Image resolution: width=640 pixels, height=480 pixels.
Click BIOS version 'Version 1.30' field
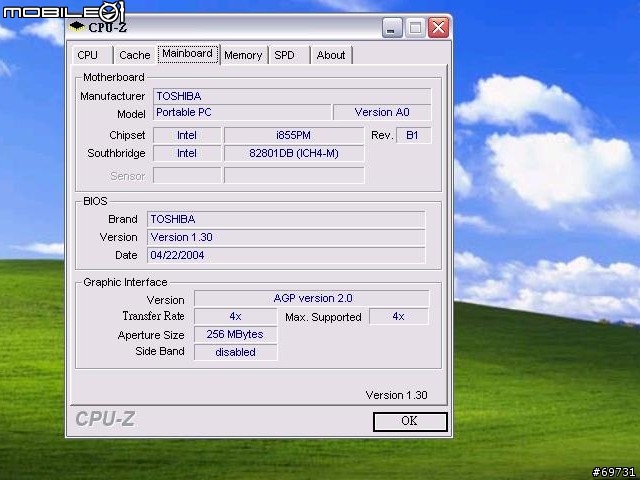(x=286, y=237)
